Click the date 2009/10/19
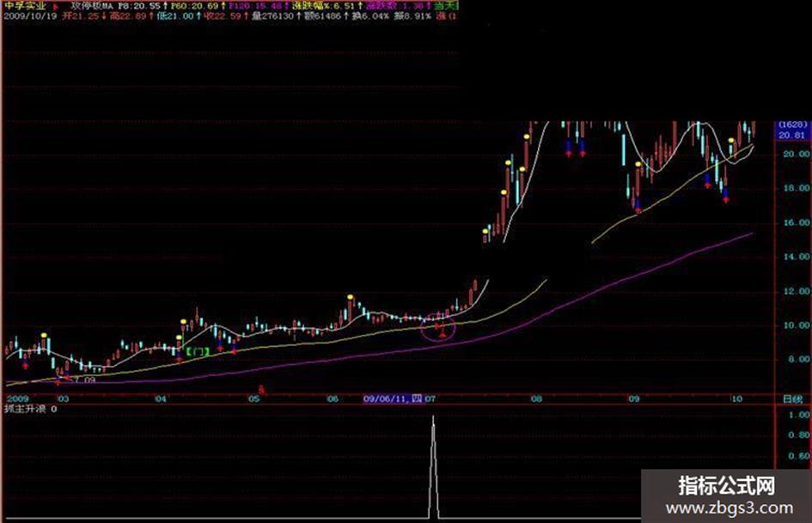The width and height of the screenshot is (812, 523). click(30, 16)
